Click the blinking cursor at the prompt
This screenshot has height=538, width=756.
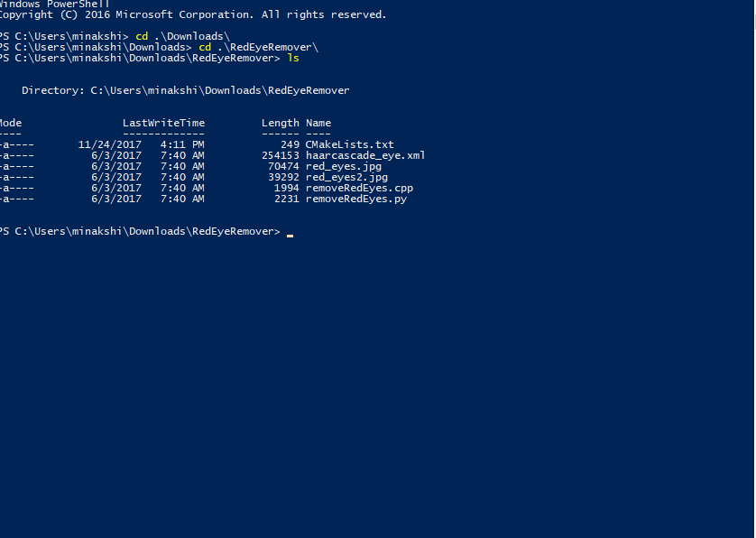click(290, 236)
